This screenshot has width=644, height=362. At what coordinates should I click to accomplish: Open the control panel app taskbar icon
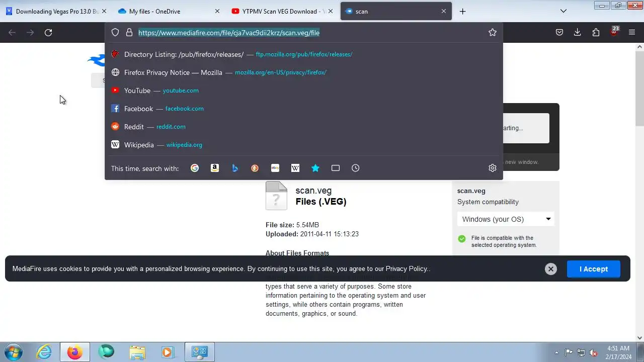(x=200, y=352)
